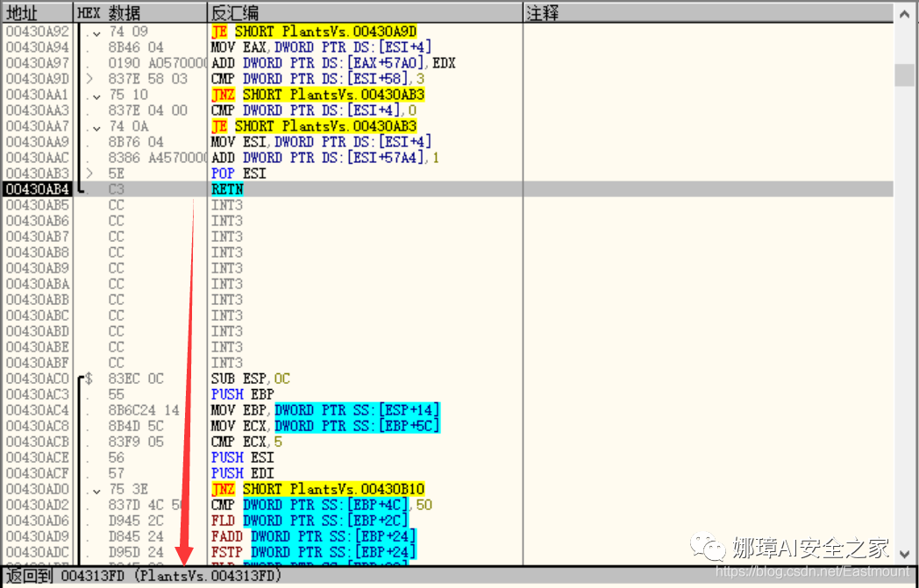Viewport: 919px width, 588px height.
Task: Click hex bytes 74 09
Action: tap(128, 32)
